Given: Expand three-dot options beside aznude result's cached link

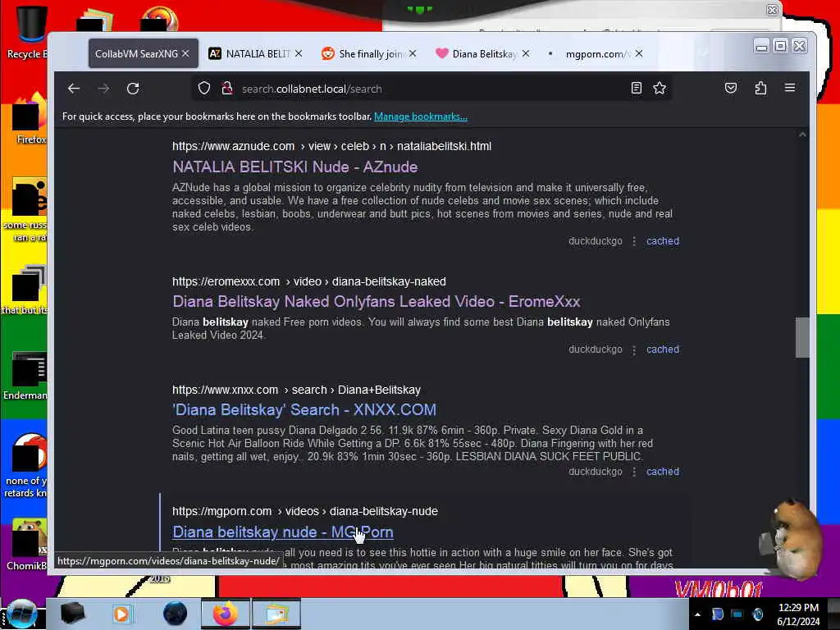Looking at the screenshot, I should 634,241.
